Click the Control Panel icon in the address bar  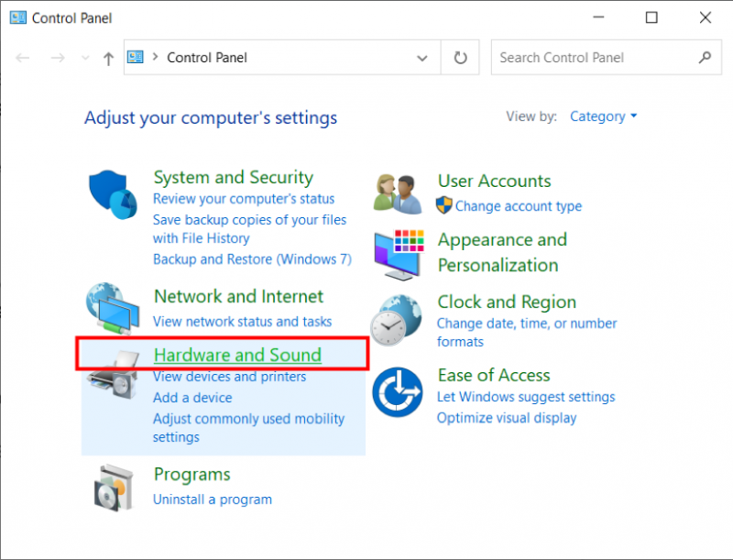click(x=135, y=57)
